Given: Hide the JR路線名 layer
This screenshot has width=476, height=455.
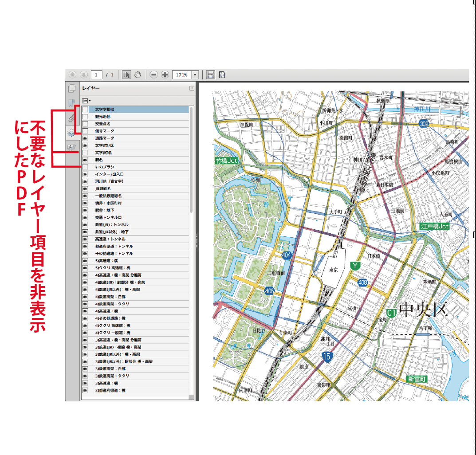Looking at the screenshot, I should pos(85,188).
